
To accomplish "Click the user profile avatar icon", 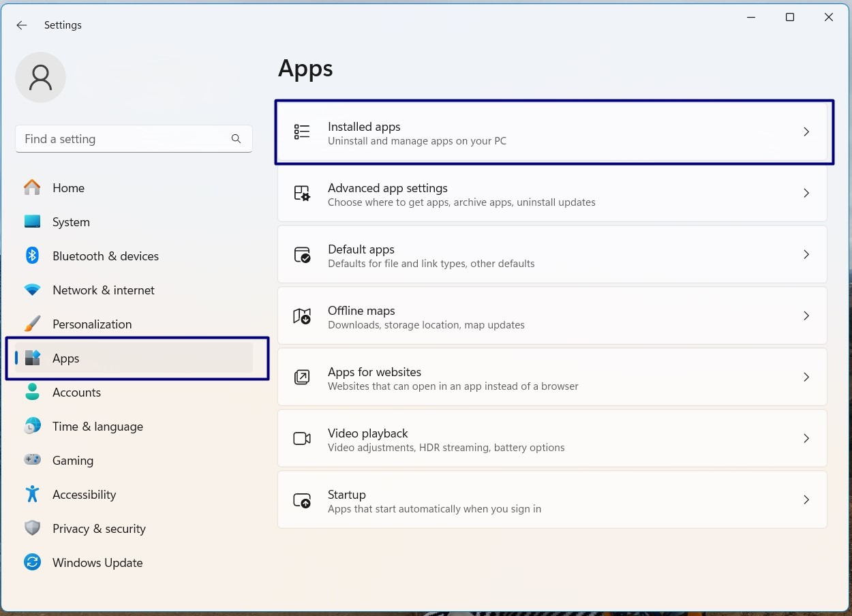I will tap(41, 78).
